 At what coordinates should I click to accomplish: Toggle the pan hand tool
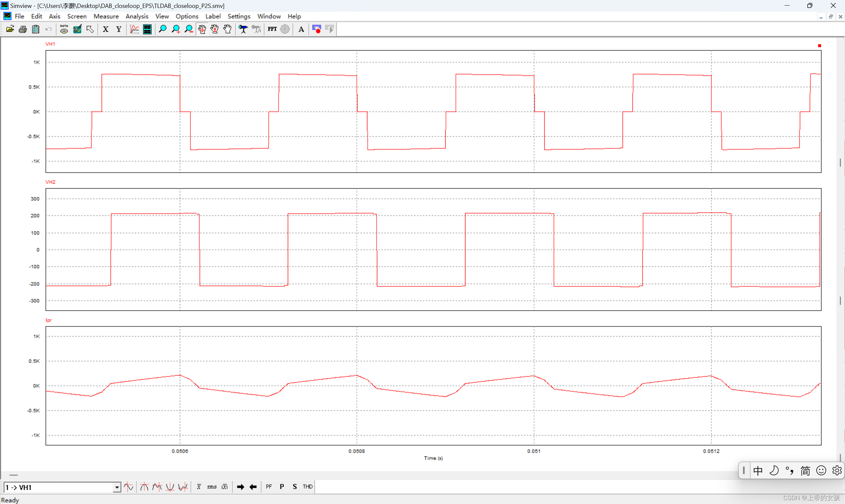[x=202, y=29]
